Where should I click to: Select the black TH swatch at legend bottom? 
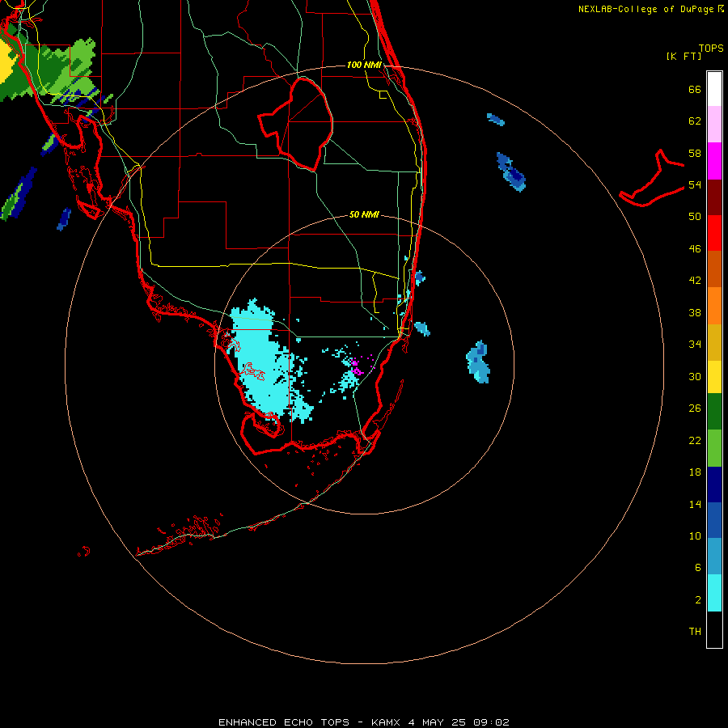click(x=714, y=629)
